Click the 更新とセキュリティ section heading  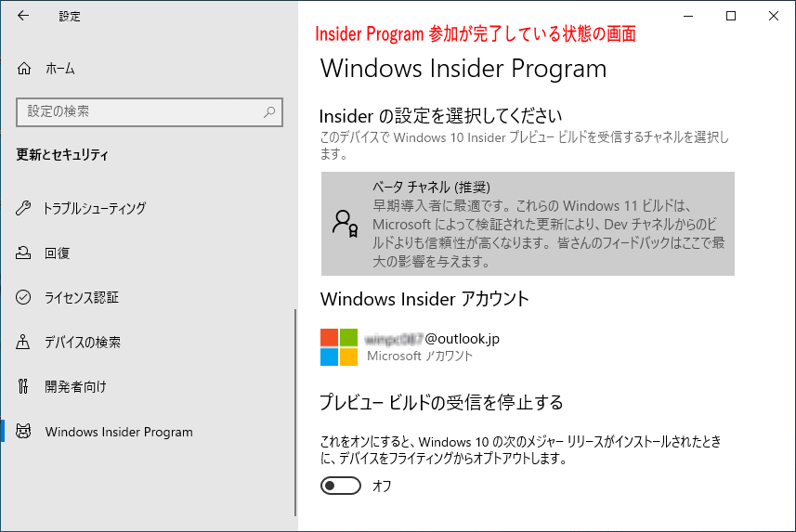pos(62,154)
